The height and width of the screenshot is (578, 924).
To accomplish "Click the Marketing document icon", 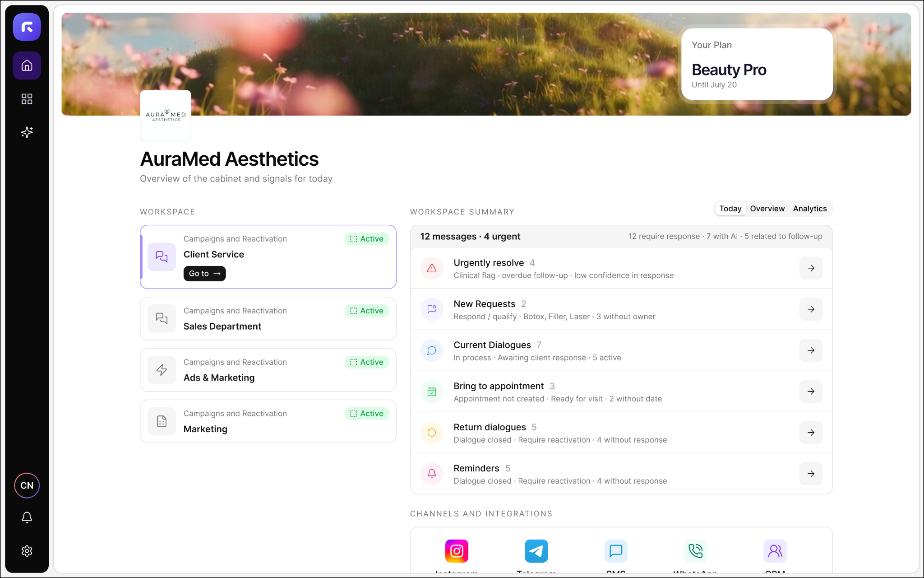I will (162, 421).
